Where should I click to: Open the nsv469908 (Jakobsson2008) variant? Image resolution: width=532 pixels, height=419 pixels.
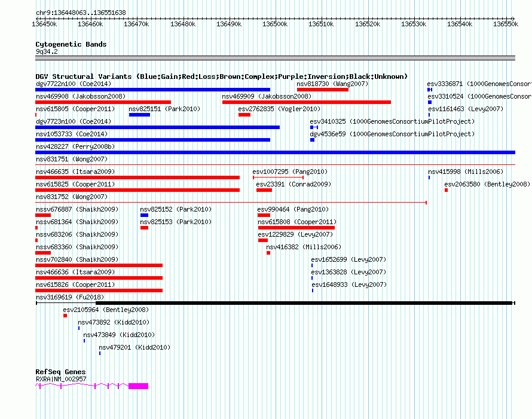(x=81, y=96)
